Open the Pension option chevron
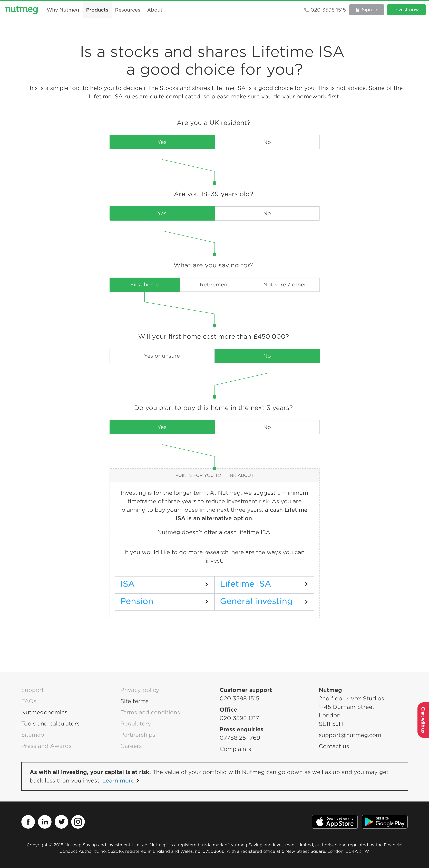Image resolution: width=429 pixels, height=868 pixels. tap(206, 601)
